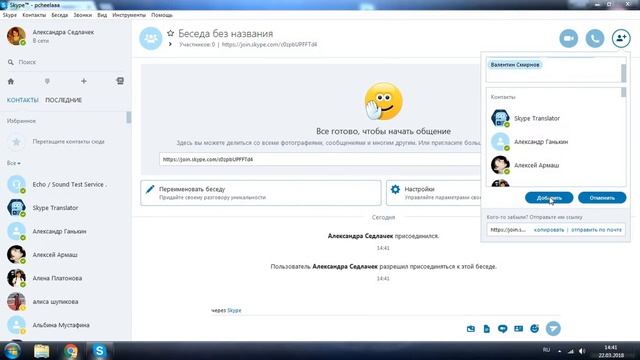Mark the conversation as favorite with star
The image size is (640, 360).
[170, 33]
